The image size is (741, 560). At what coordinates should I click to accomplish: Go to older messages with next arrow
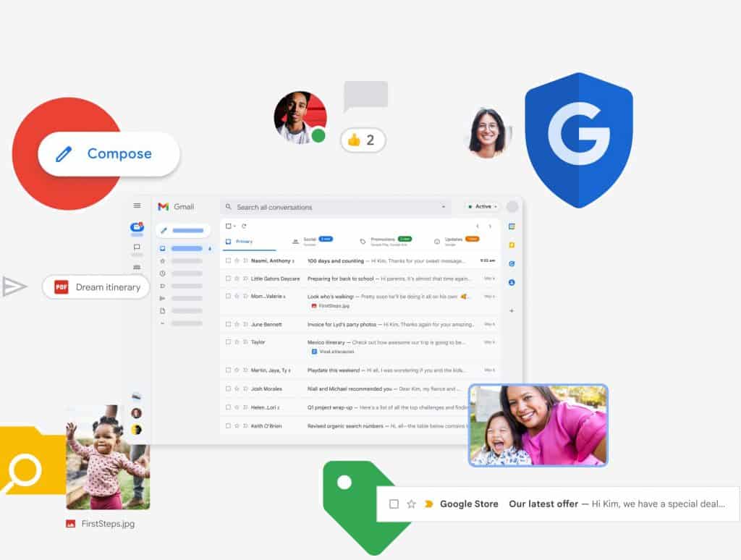(490, 226)
